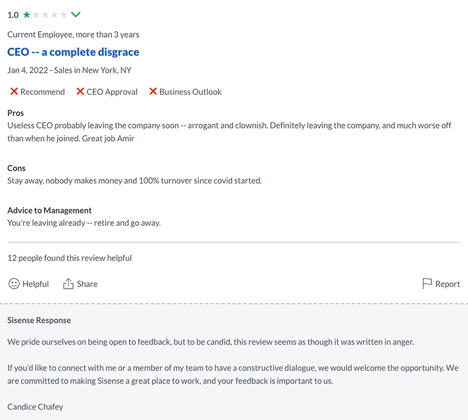Image resolution: width=468 pixels, height=420 pixels.
Task: Click the Recommend label
Action: click(43, 92)
